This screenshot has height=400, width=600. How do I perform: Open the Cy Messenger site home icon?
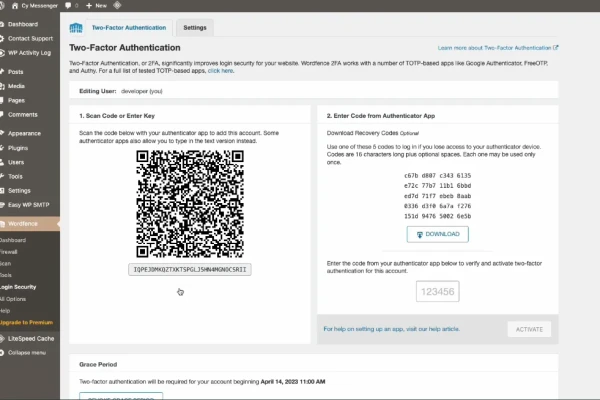tap(15, 6)
